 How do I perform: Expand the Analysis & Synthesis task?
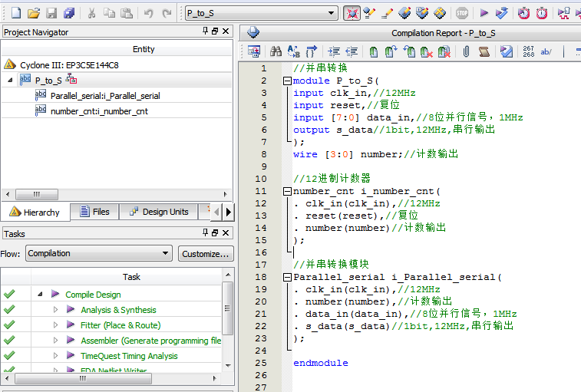pos(55,310)
